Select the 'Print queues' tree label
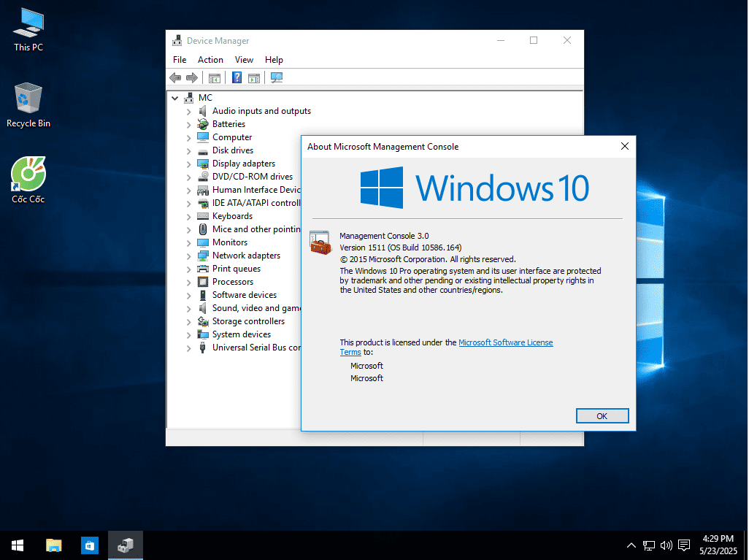 [237, 269]
